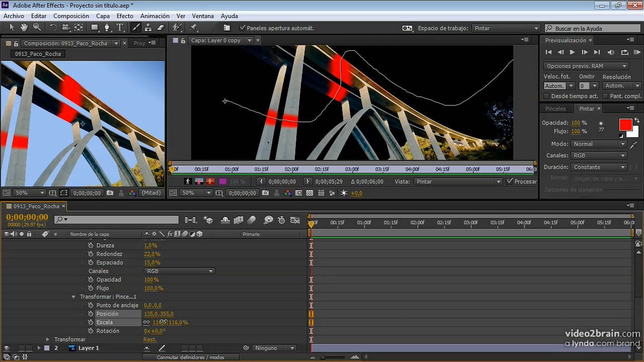The image size is (644, 362).
Task: Select the Rotation tool
Action: [x=53, y=28]
